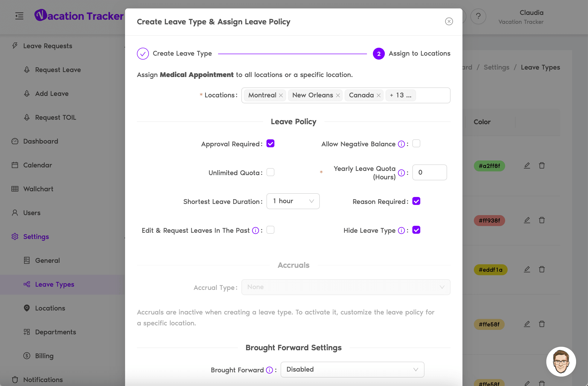The width and height of the screenshot is (588, 386).
Task: Toggle the Approval Required checkbox
Action: (270, 144)
